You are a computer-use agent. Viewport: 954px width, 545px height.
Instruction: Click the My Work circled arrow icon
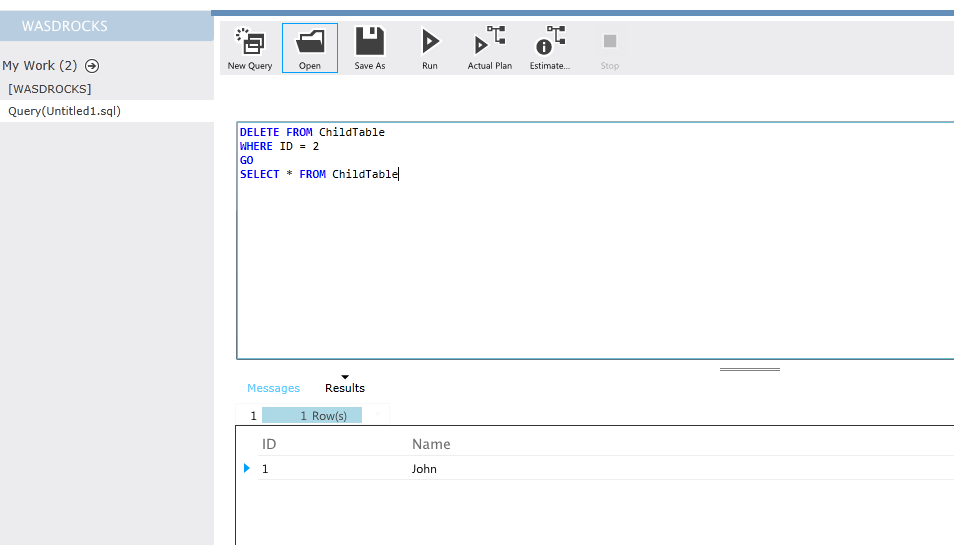92,66
